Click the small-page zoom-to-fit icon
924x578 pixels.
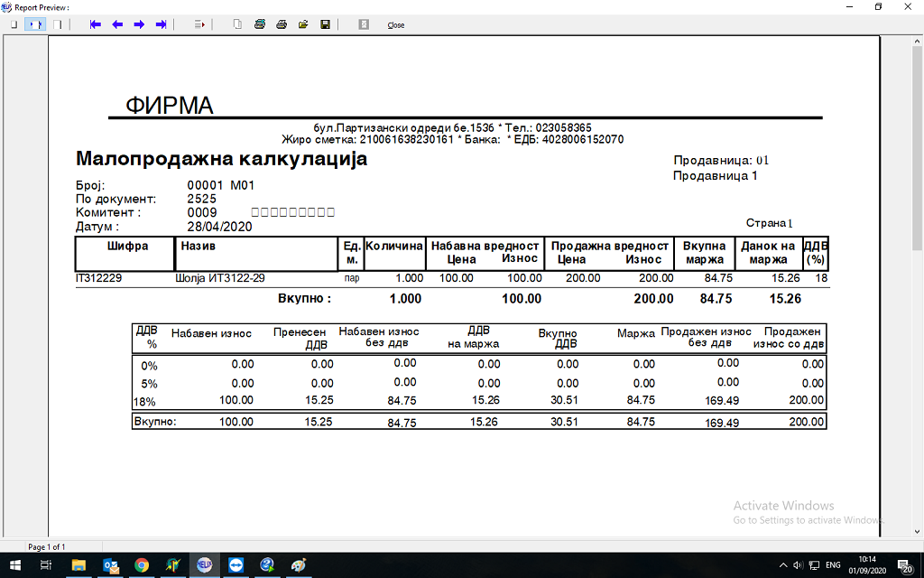click(14, 24)
